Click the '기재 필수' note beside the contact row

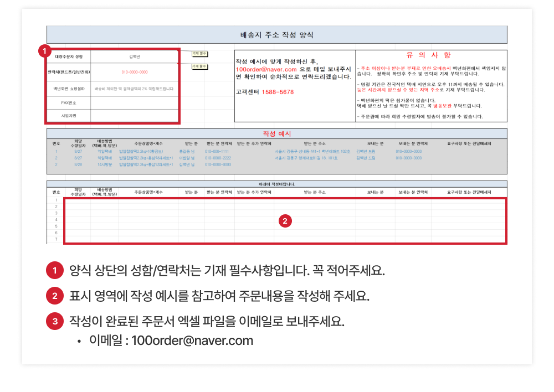point(199,66)
